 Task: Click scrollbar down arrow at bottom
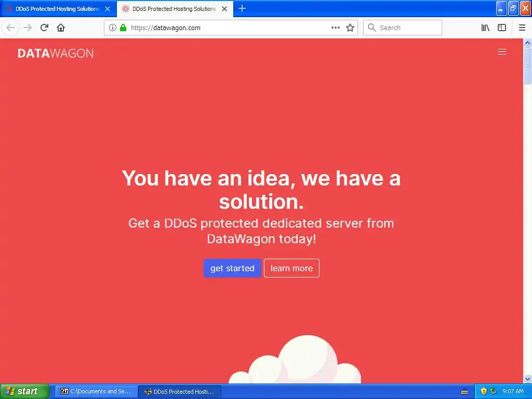tap(528, 379)
